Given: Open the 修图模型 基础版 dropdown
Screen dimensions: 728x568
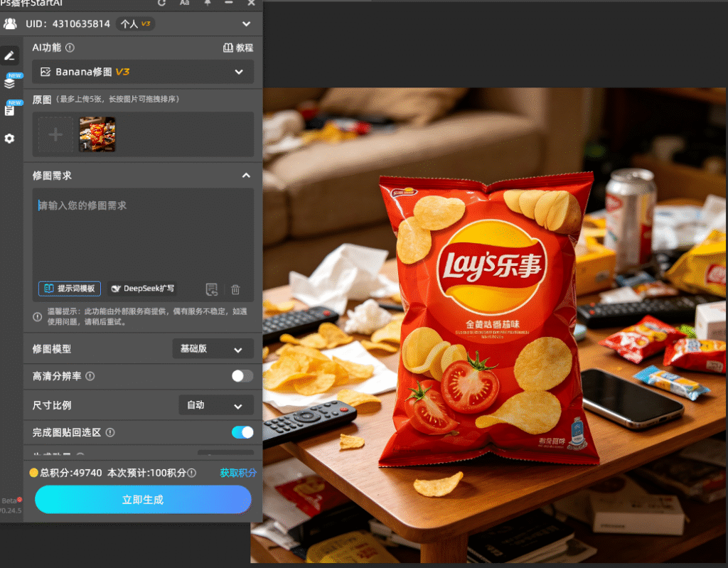Looking at the screenshot, I should pos(213,349).
